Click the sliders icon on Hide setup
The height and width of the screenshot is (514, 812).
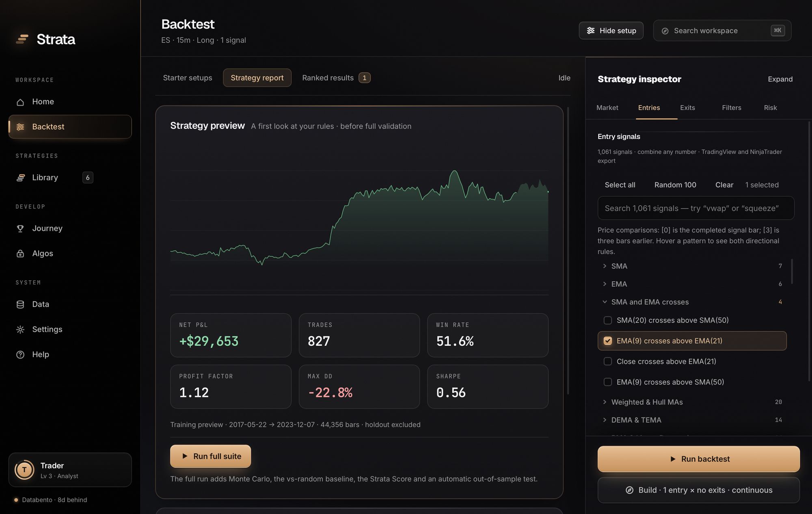click(591, 30)
